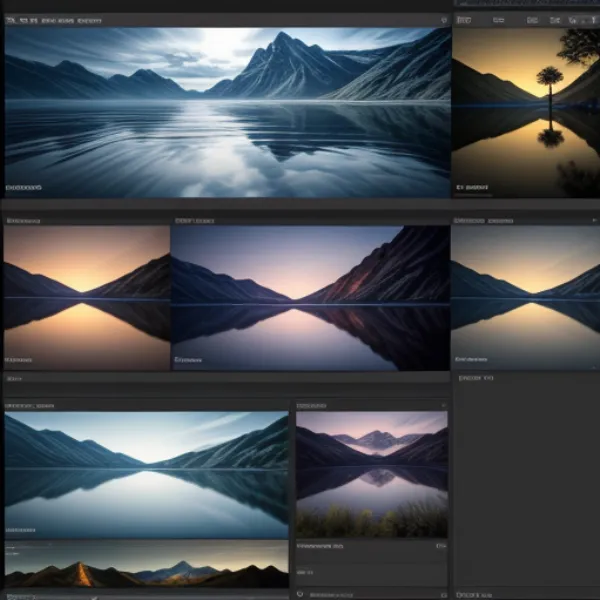The image size is (600, 600).
Task: Click the small icon at top-right of the main panorama panel header
Action: point(444,20)
